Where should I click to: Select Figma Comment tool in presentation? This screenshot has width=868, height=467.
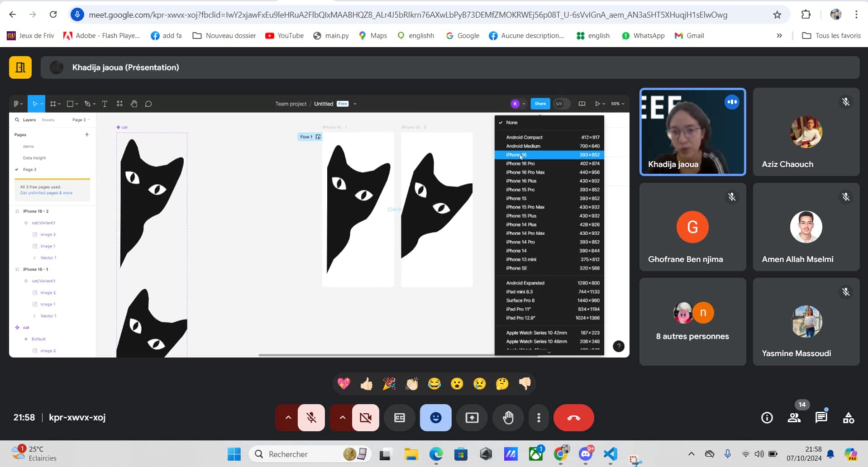click(148, 104)
